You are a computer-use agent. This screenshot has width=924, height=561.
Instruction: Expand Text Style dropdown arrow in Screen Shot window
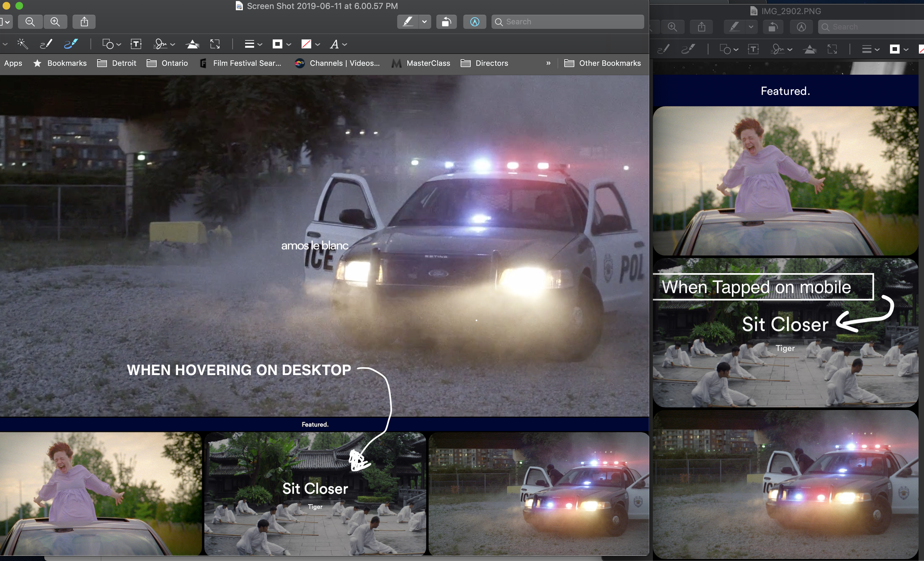click(345, 45)
